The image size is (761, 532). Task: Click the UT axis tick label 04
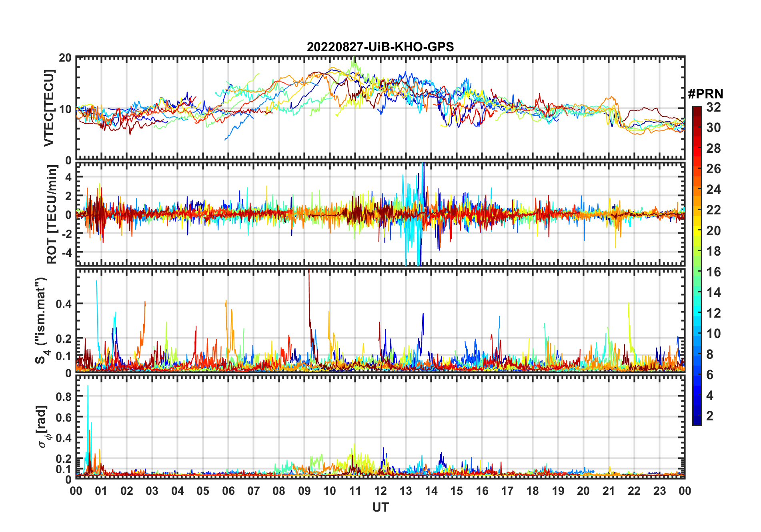[178, 491]
